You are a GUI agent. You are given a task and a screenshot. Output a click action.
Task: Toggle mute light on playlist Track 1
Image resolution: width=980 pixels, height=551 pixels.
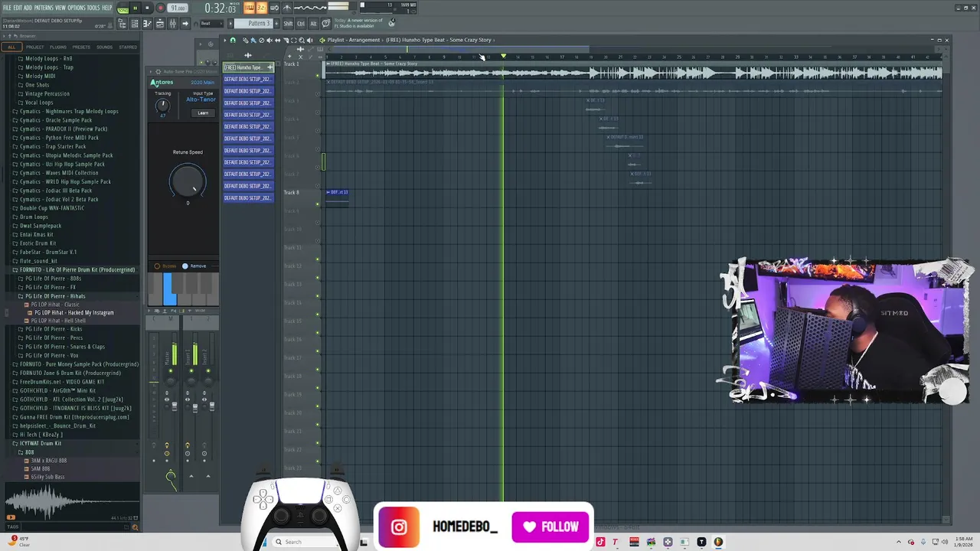click(318, 75)
